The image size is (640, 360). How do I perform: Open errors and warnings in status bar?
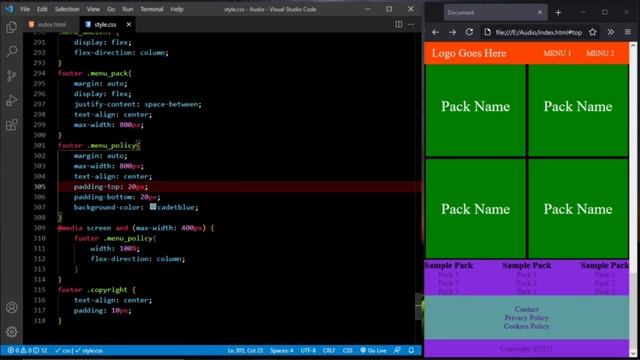click(27, 350)
